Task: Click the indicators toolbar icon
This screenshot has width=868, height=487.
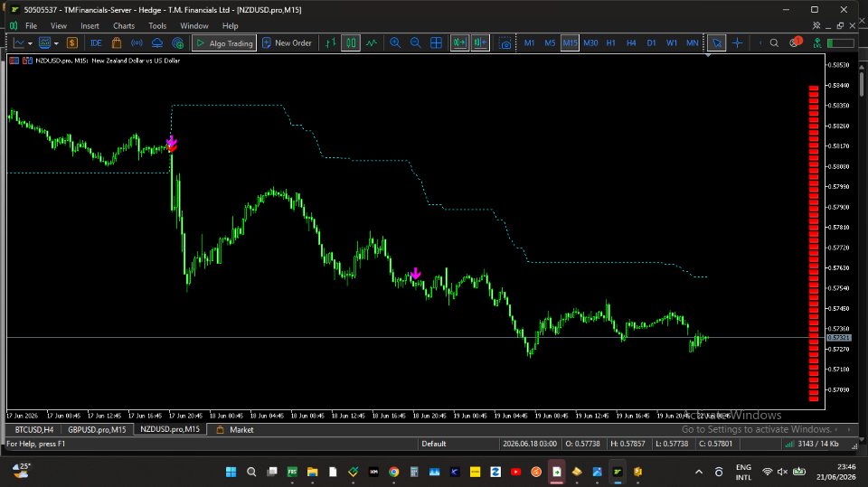Action: (x=45, y=42)
